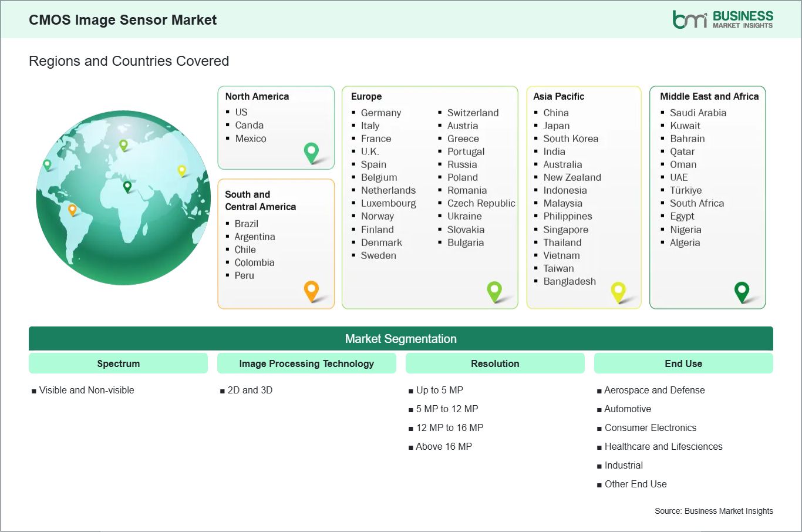This screenshot has width=802, height=532.
Task: Select the orange pin on South and Central America
Action: tap(311, 290)
